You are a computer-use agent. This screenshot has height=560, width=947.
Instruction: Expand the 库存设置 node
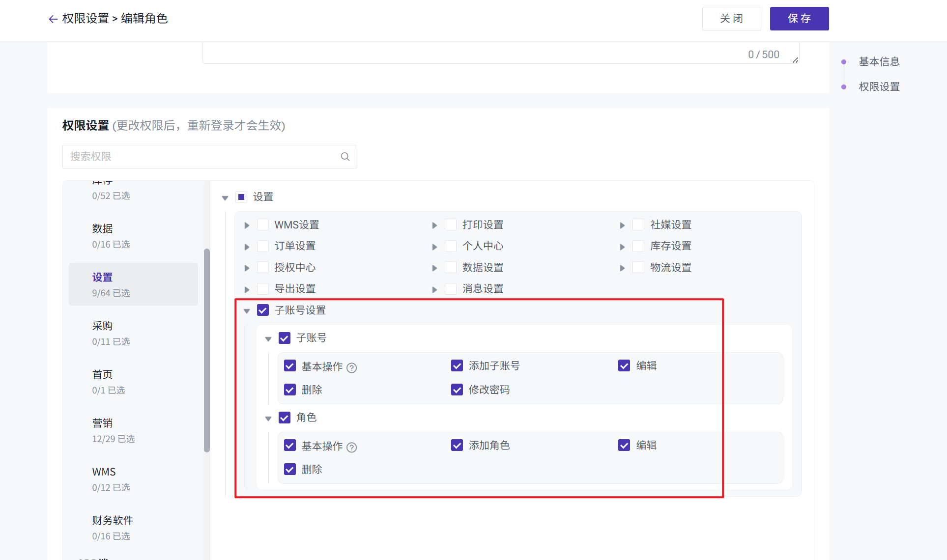point(622,247)
